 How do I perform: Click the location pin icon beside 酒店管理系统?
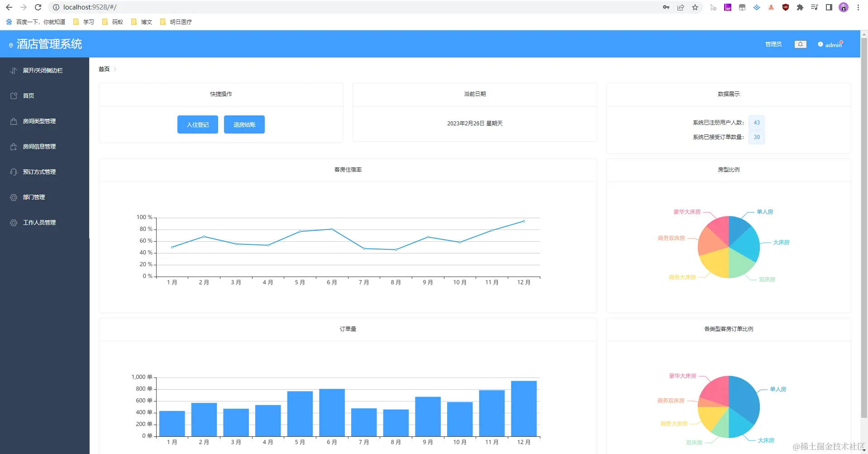tap(11, 45)
